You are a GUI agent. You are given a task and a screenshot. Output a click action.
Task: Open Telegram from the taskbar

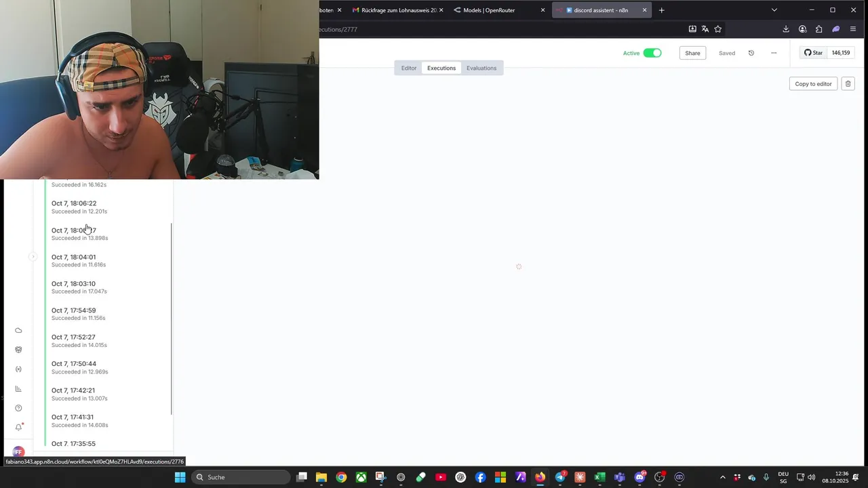(560, 477)
